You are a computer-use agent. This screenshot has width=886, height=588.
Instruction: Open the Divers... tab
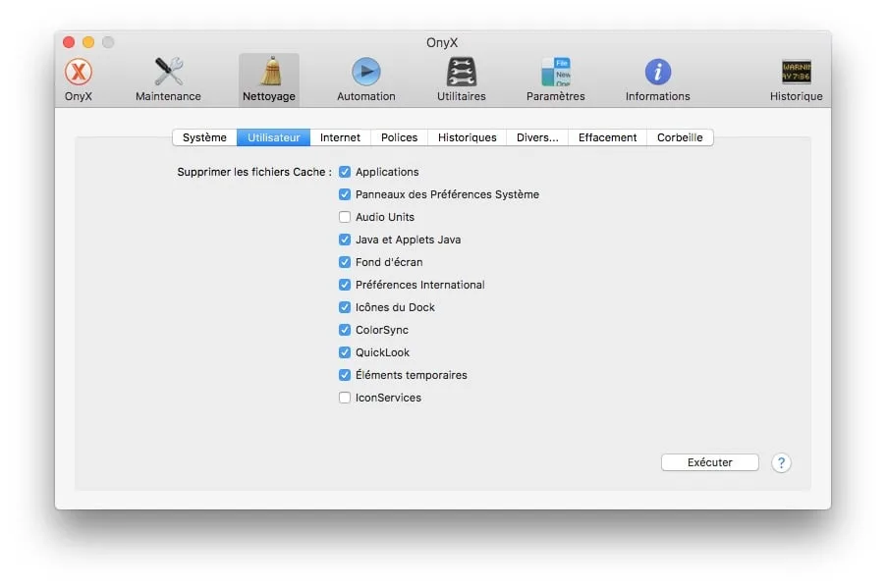(x=537, y=137)
